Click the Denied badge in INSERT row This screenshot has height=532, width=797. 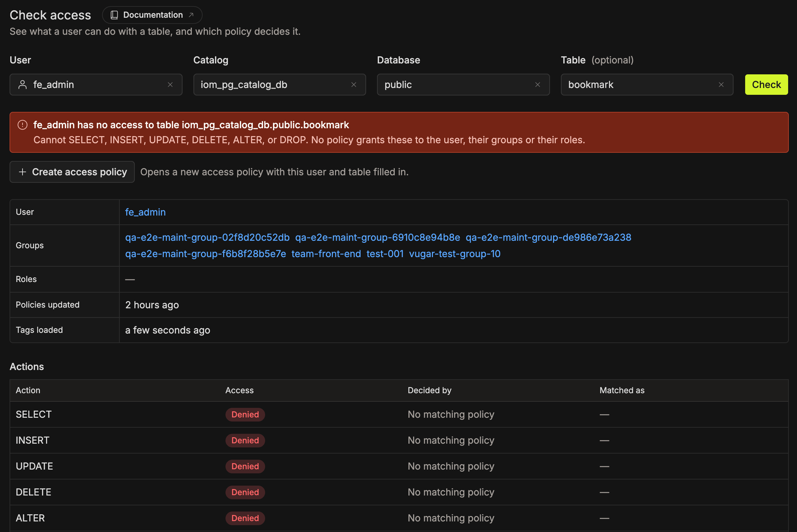(x=245, y=441)
